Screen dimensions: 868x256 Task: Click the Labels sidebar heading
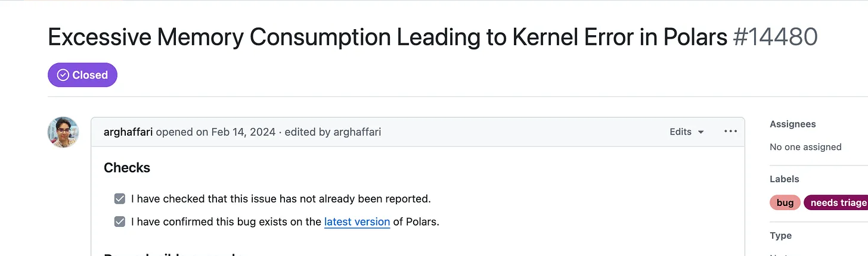click(x=785, y=179)
